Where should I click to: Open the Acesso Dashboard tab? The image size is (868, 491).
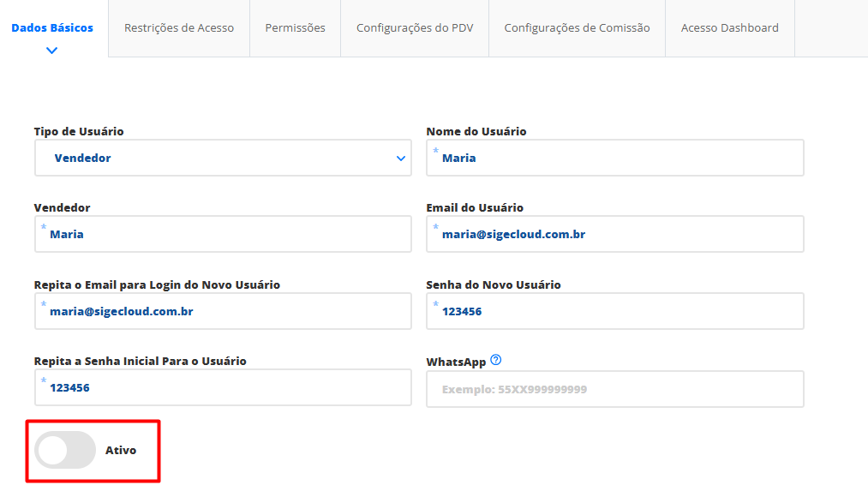(x=729, y=28)
